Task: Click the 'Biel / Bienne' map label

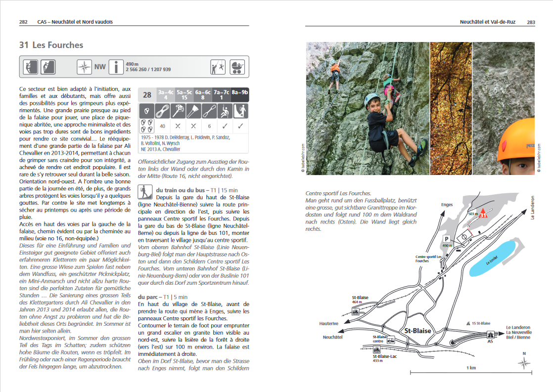Action: (518, 337)
